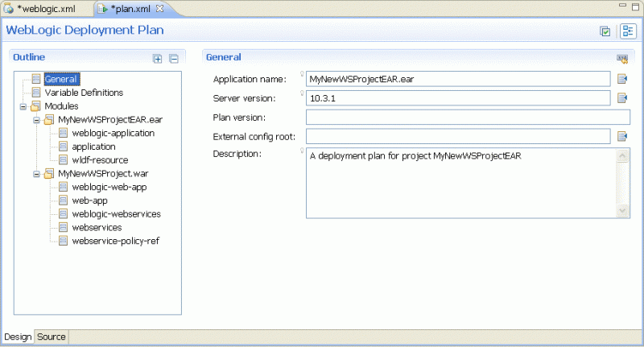Click Description scrollbar down arrow

tap(622, 211)
